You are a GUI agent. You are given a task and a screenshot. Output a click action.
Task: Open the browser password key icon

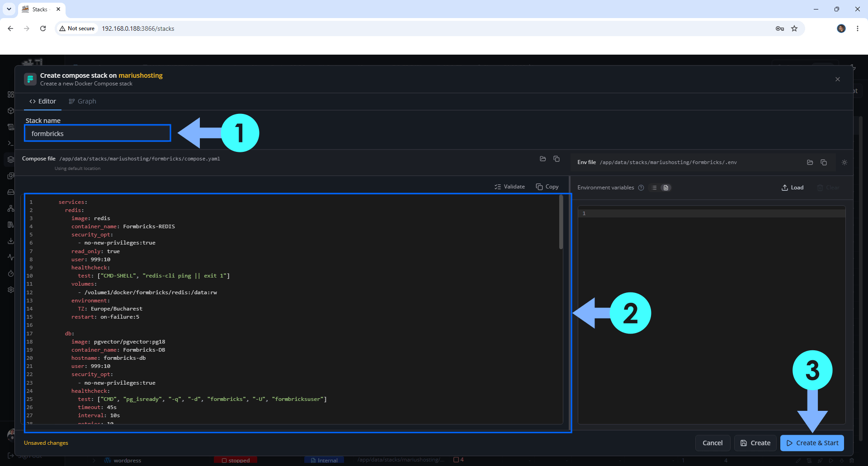coord(780,28)
